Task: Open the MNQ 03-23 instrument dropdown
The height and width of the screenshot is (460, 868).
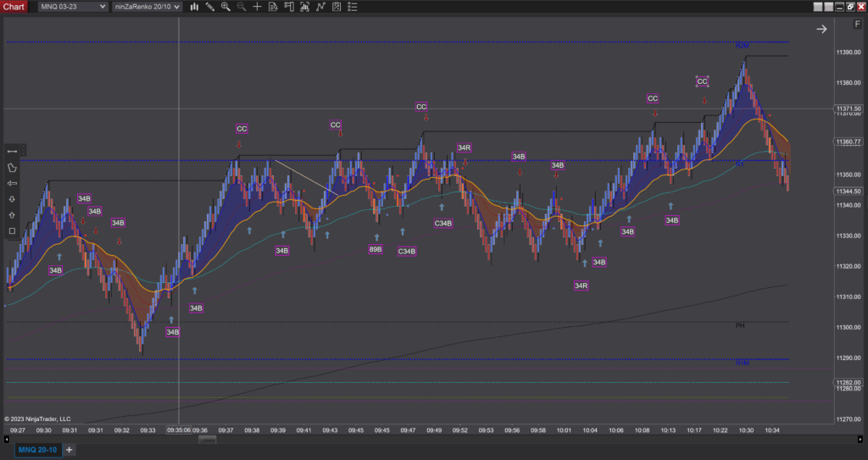Action: 73,7
